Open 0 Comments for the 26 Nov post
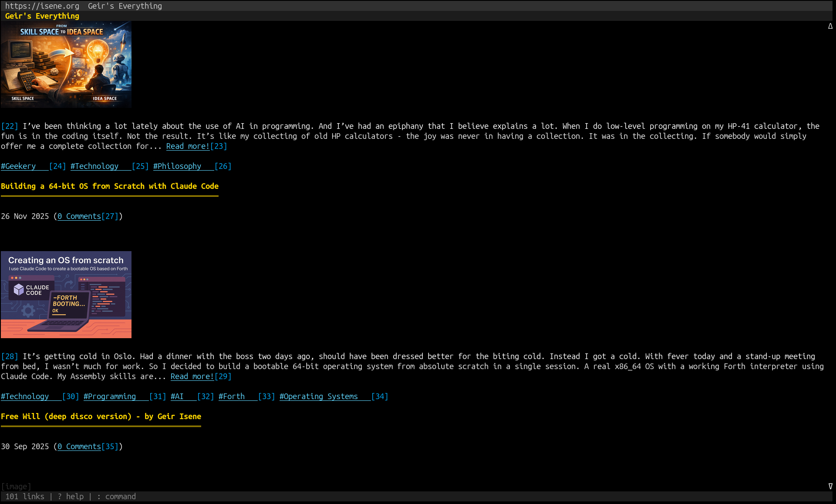Image resolution: width=836 pixels, height=504 pixels. click(79, 216)
